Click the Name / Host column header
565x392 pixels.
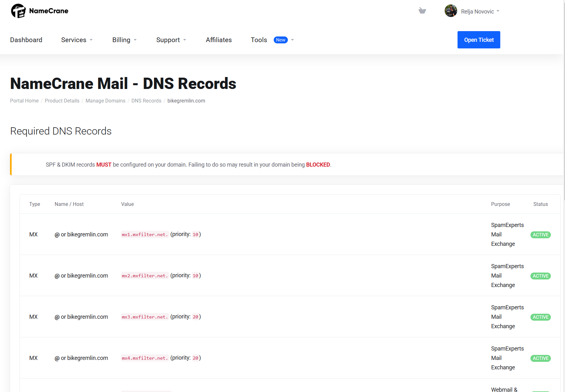click(69, 204)
